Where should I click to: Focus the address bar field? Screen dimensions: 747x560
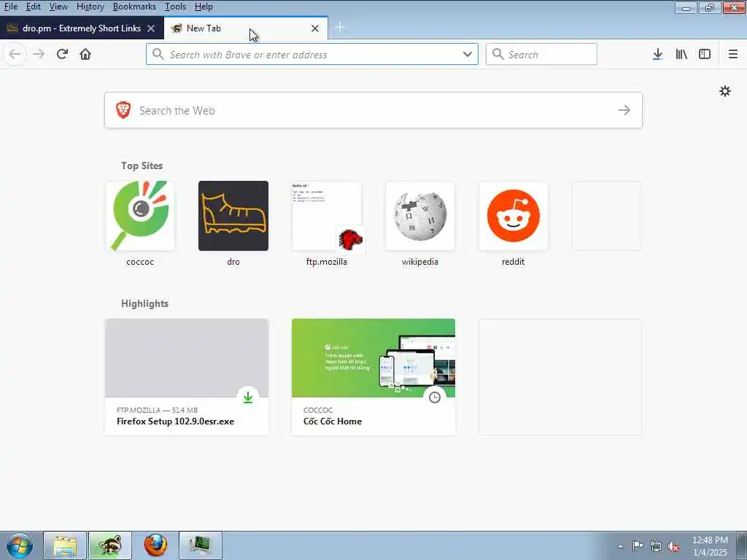312,54
